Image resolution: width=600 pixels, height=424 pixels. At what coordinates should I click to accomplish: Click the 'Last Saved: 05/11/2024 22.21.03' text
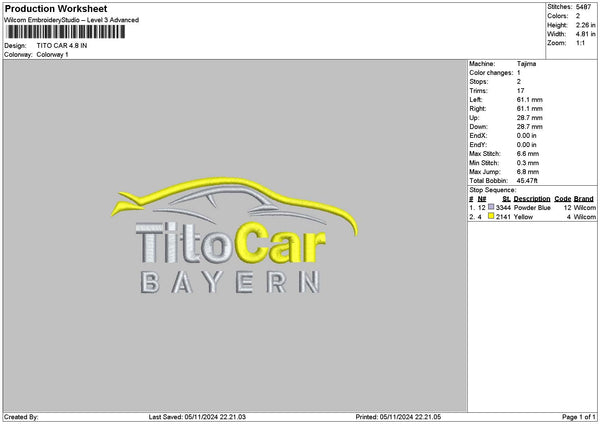197,417
